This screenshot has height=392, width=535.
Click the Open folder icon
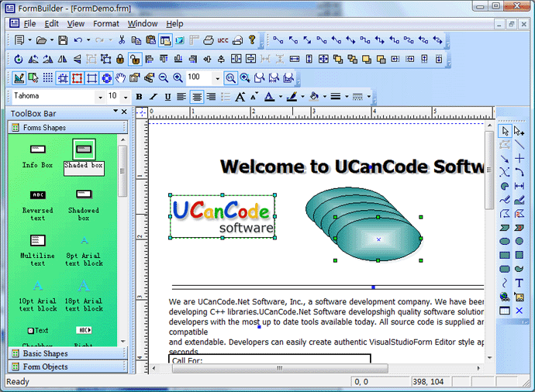(41, 40)
